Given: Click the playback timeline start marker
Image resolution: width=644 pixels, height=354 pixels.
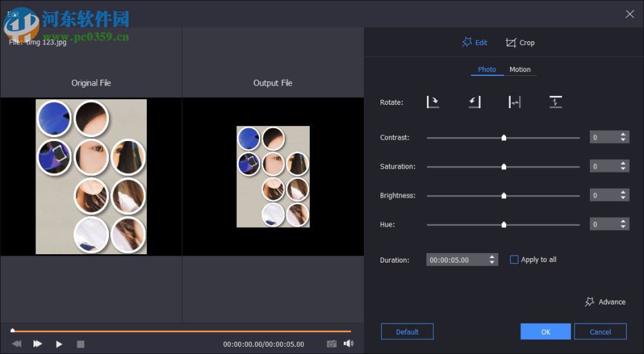Looking at the screenshot, I should [13, 330].
